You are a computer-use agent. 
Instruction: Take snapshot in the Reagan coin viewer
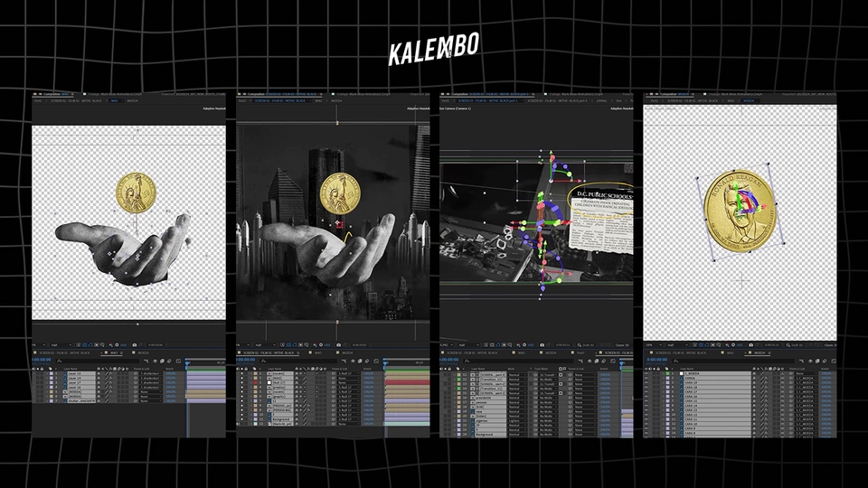tap(750, 344)
